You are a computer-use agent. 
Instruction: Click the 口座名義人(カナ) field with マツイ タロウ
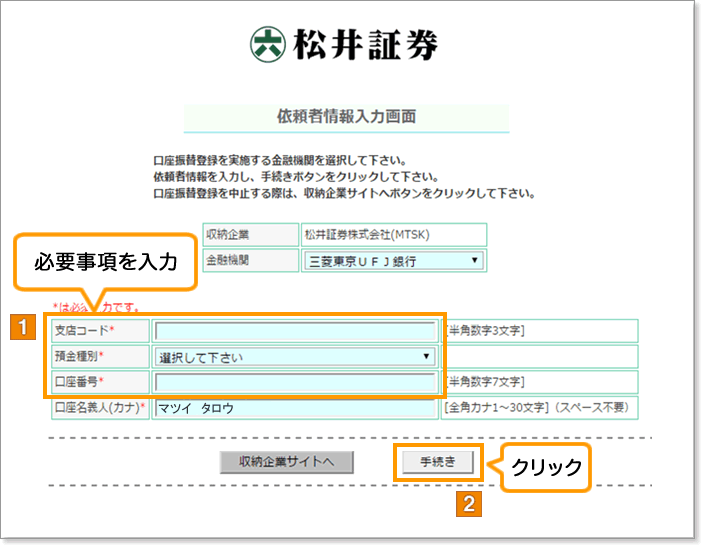click(295, 408)
